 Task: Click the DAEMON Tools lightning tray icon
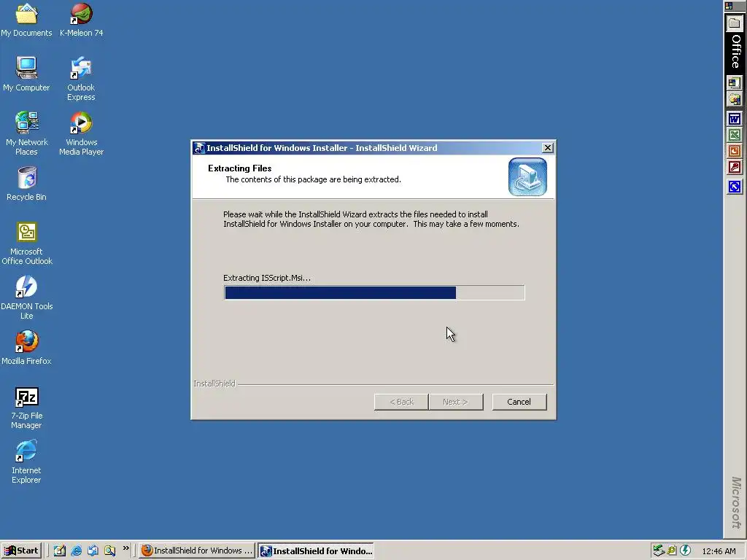[685, 551]
